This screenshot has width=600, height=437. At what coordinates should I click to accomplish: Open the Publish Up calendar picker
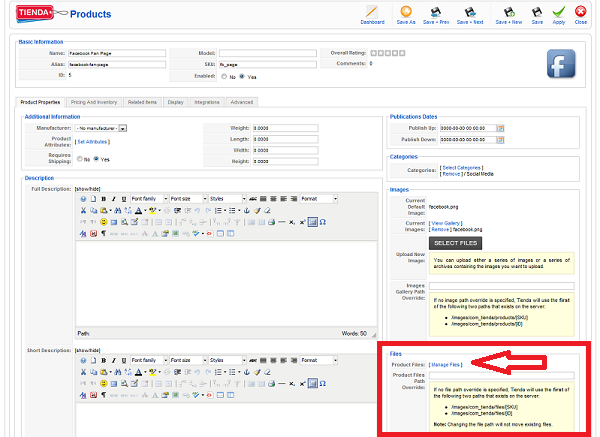coord(500,128)
